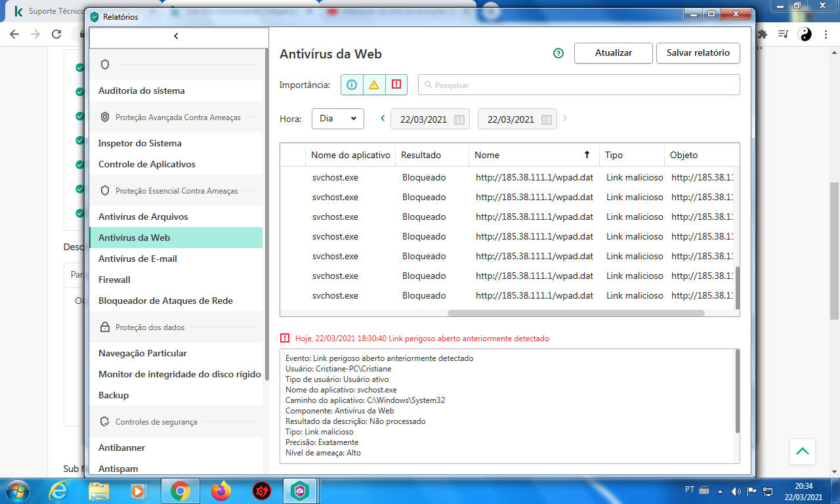Expand the Dia time period dropdown

pyautogui.click(x=337, y=119)
